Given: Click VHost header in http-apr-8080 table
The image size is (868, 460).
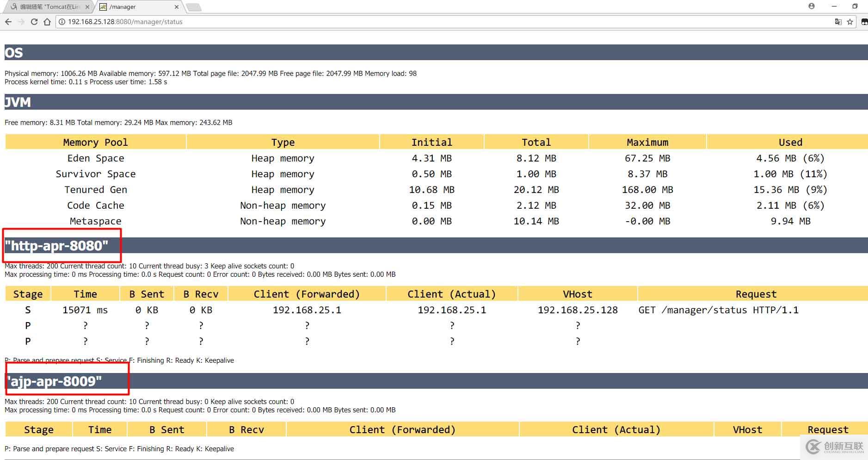Looking at the screenshot, I should 578,294.
